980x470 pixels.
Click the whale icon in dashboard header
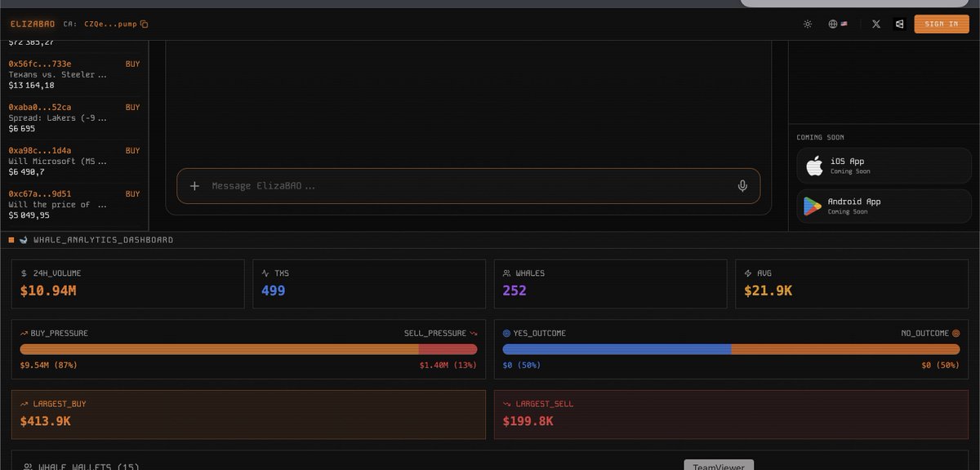click(x=23, y=240)
